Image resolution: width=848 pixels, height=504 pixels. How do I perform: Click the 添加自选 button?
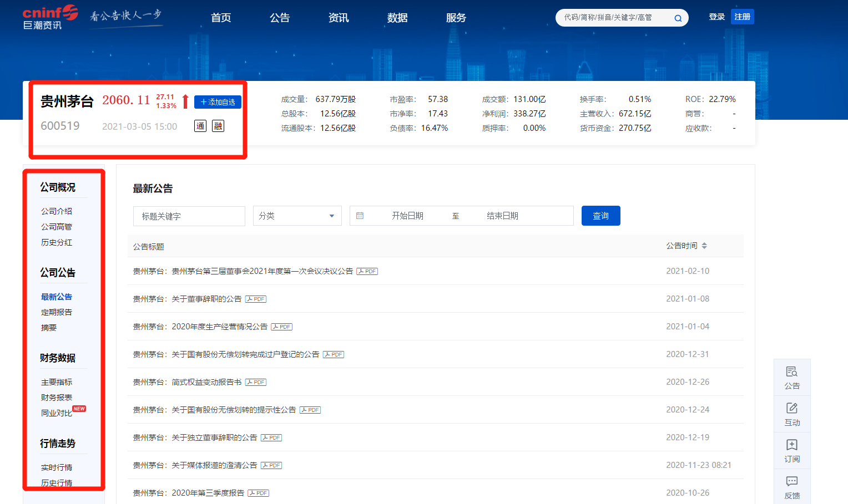click(x=218, y=102)
